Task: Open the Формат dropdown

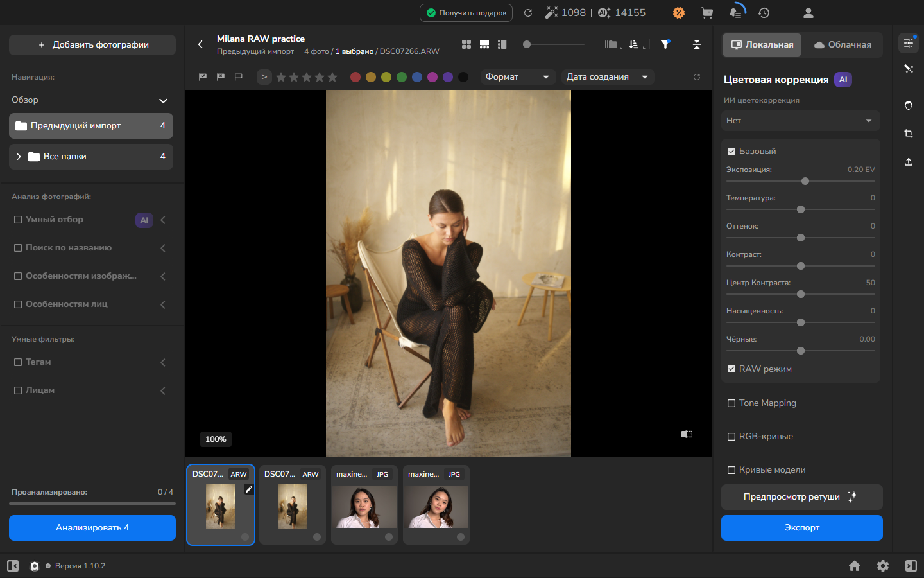Action: pos(517,77)
